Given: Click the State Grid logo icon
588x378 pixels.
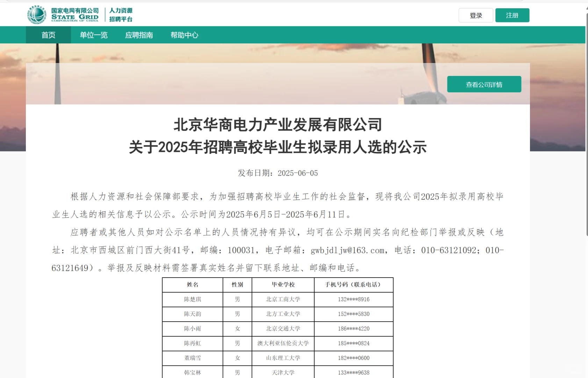Looking at the screenshot, I should click(36, 14).
